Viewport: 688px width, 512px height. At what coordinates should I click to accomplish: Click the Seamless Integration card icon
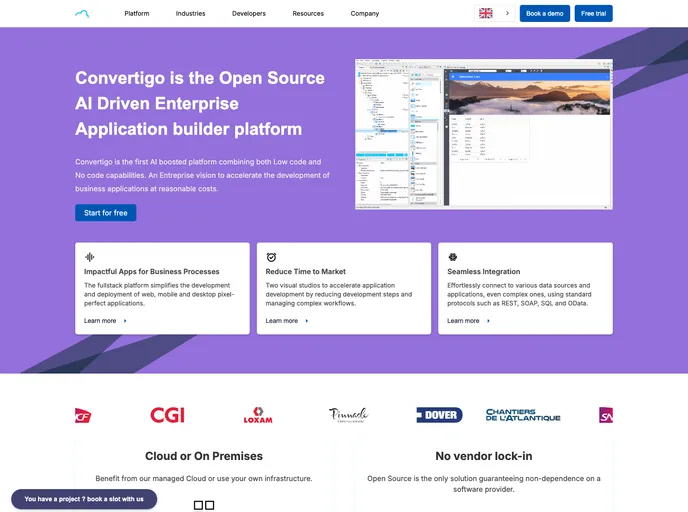click(x=452, y=257)
